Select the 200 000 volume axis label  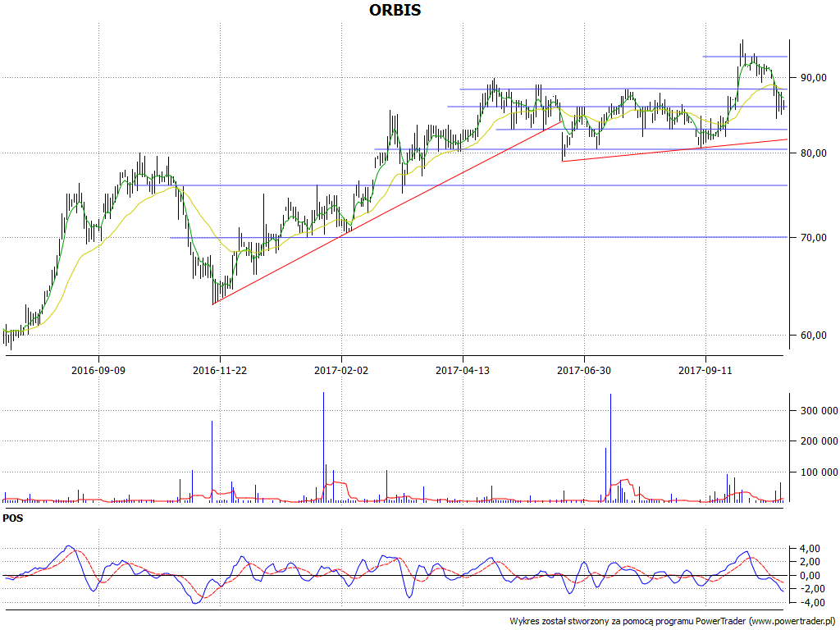coord(818,441)
